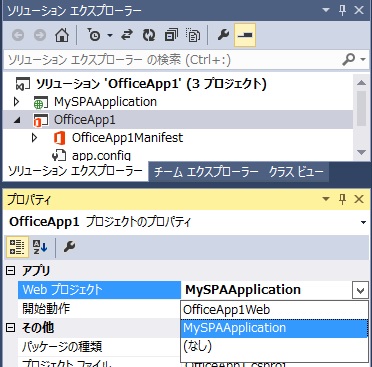The width and height of the screenshot is (372, 367).
Task: Click the Show All Files icon
Action: (x=193, y=35)
